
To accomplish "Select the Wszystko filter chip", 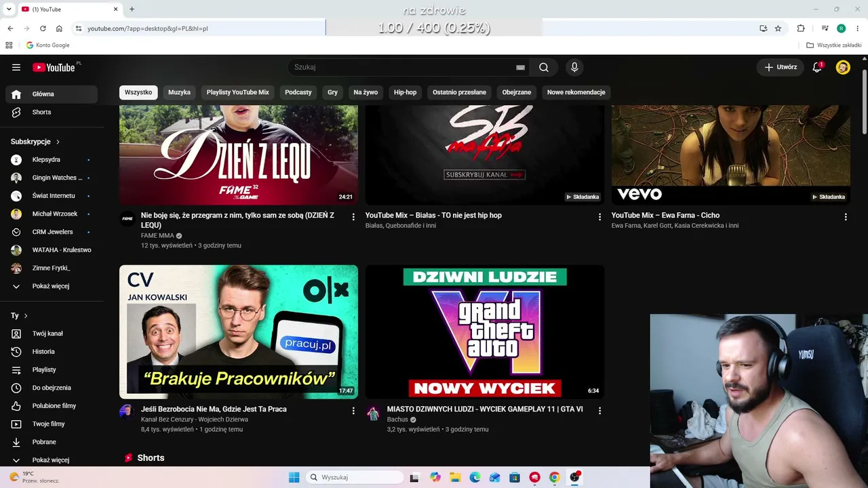I will tap(138, 92).
